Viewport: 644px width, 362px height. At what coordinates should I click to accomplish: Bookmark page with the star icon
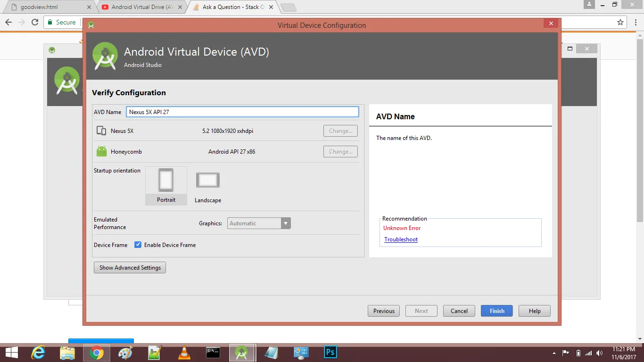pos(620,22)
